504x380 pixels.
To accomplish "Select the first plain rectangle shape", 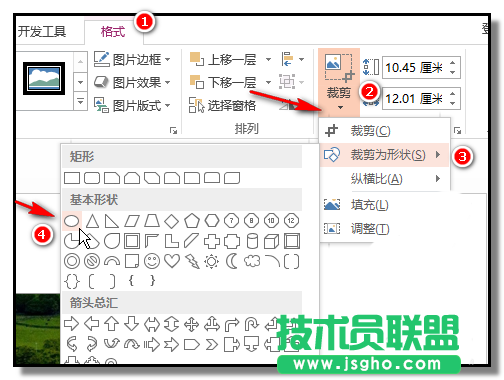I will [x=72, y=178].
